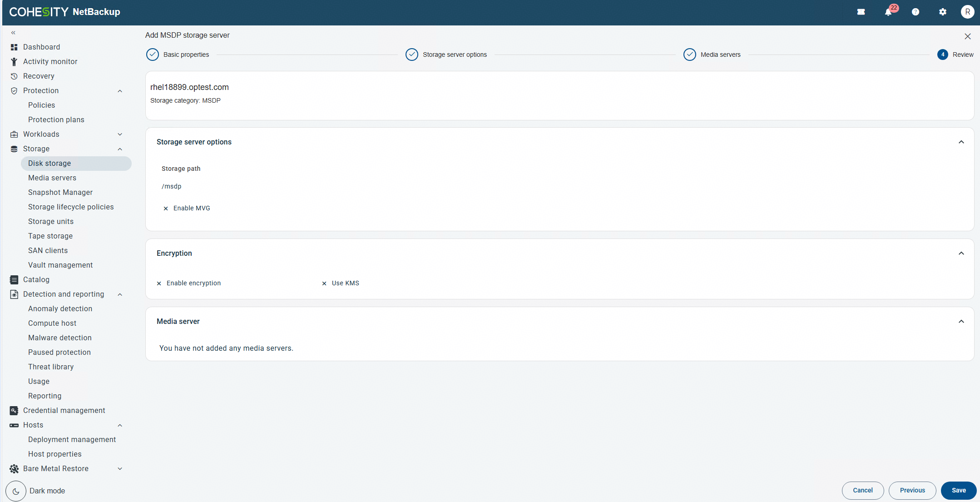
Task: Click the Catalog list icon
Action: [x=14, y=280]
